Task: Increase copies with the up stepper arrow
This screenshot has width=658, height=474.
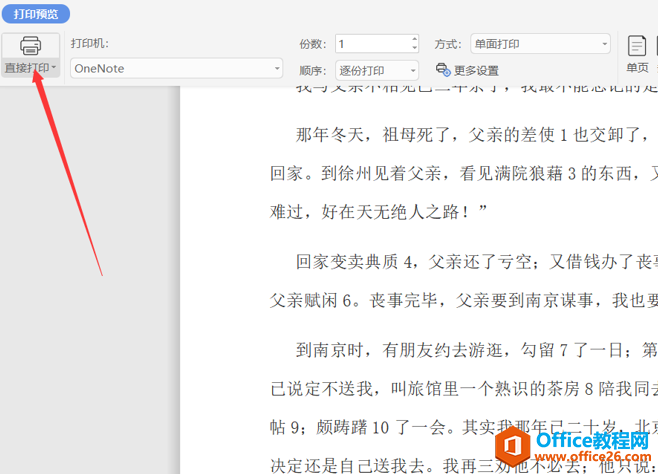Action: [x=415, y=39]
